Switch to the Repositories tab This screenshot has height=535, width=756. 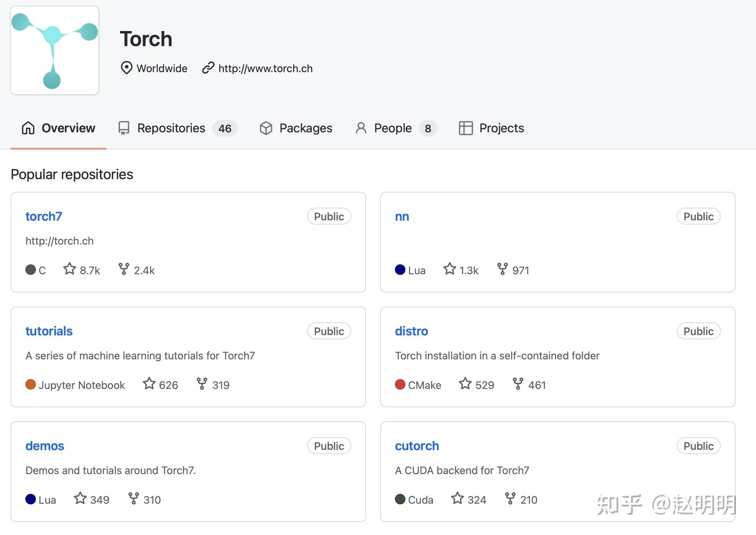(171, 128)
